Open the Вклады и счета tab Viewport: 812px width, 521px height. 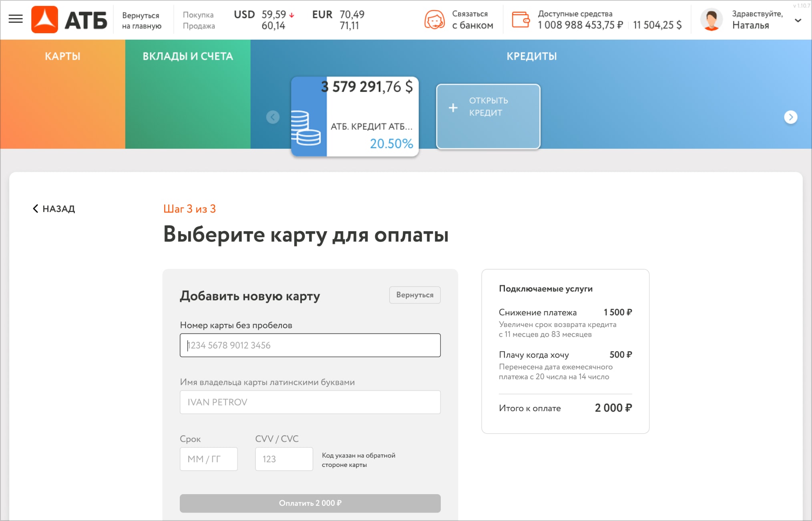[188, 56]
